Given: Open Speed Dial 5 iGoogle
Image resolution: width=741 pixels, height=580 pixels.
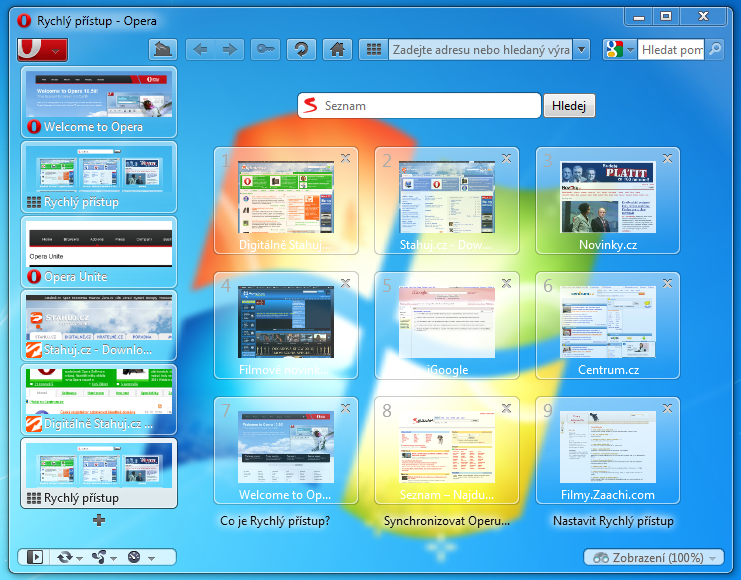Looking at the screenshot, I should (x=447, y=326).
